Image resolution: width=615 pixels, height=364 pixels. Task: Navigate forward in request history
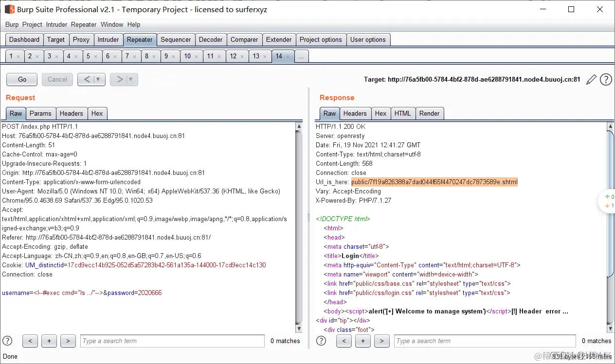tap(119, 79)
